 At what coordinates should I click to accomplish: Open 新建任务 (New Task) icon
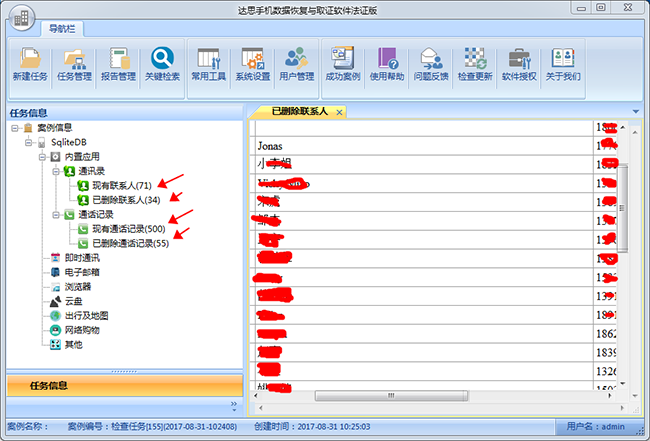click(30, 64)
